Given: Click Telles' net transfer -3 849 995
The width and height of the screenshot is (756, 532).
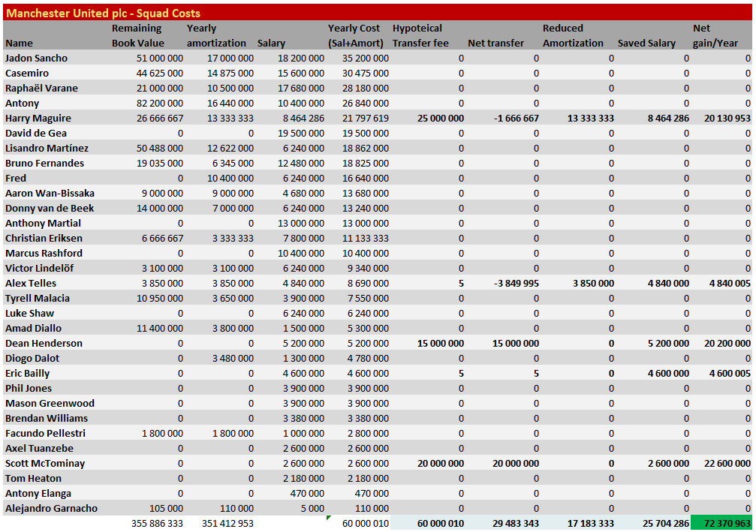Looking at the screenshot, I should [516, 283].
